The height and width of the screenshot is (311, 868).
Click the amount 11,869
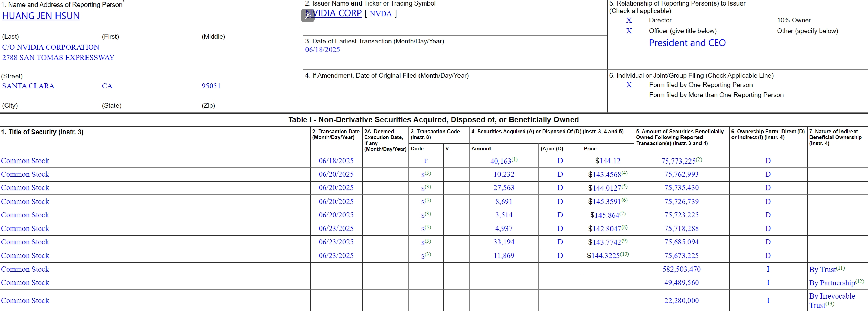[504, 256]
